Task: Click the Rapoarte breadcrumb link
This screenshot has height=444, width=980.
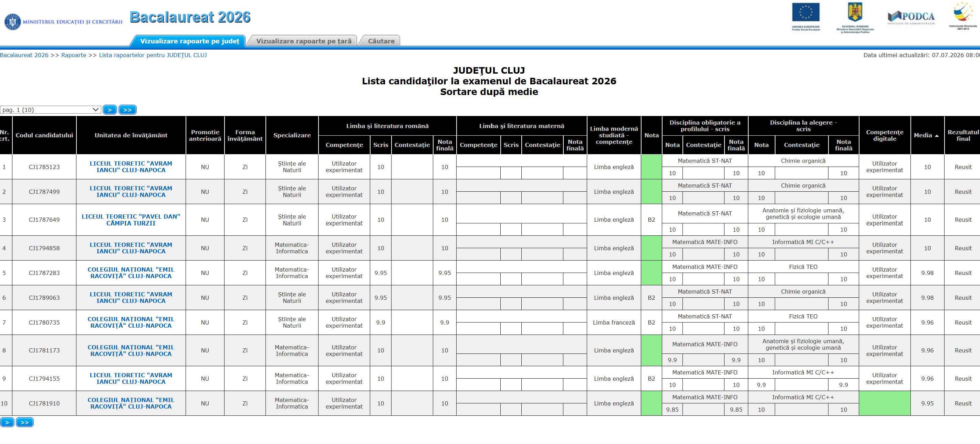Action: coord(74,55)
